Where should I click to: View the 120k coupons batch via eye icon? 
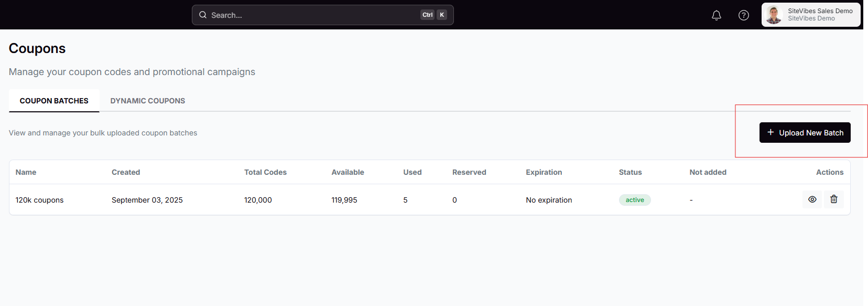click(812, 199)
